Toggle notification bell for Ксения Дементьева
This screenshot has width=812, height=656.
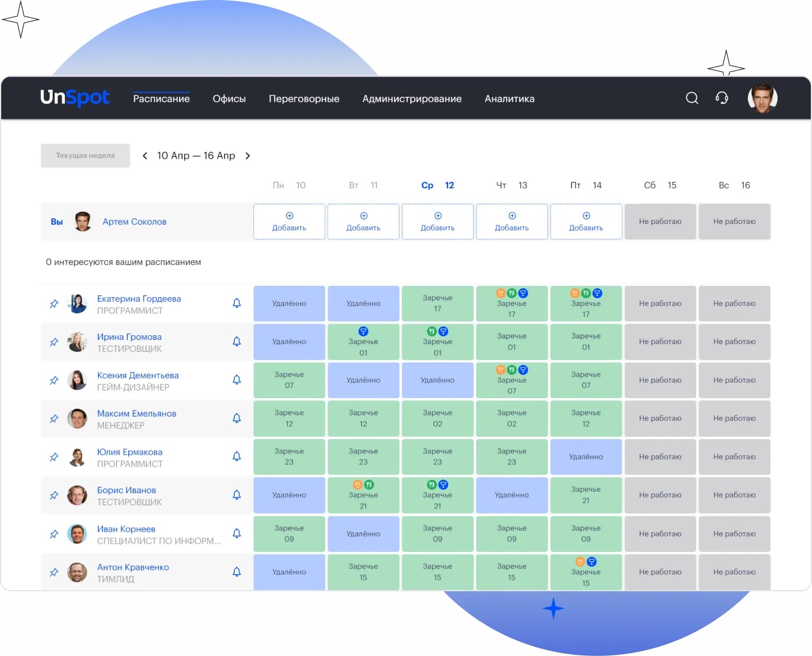(237, 380)
